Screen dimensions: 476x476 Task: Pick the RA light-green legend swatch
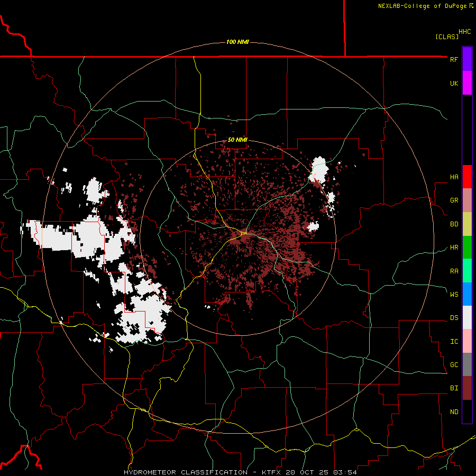(467, 271)
